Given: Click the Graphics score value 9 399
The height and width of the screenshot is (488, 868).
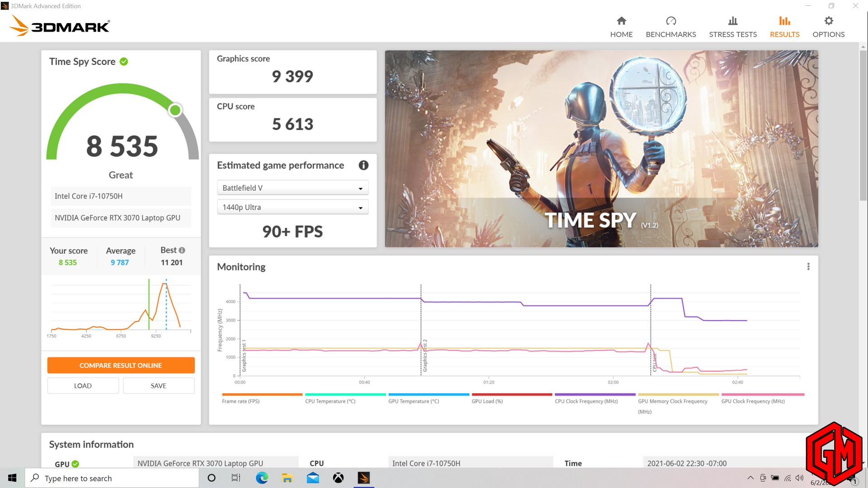Looking at the screenshot, I should tap(292, 76).
